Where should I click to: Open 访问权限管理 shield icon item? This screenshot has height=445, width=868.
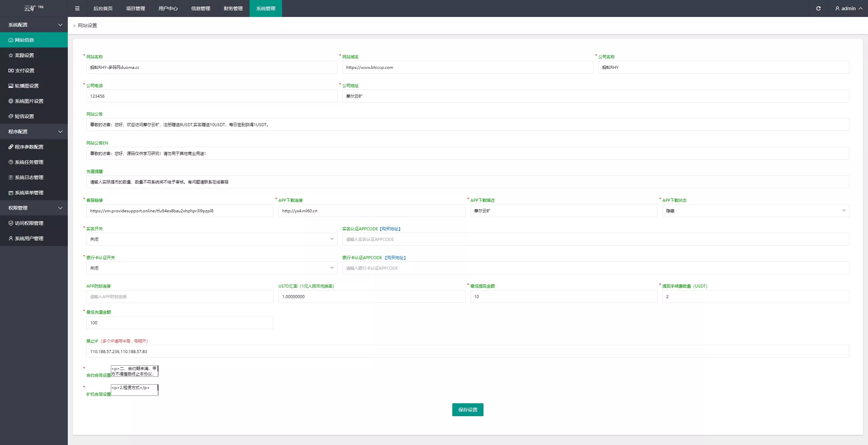[29, 223]
